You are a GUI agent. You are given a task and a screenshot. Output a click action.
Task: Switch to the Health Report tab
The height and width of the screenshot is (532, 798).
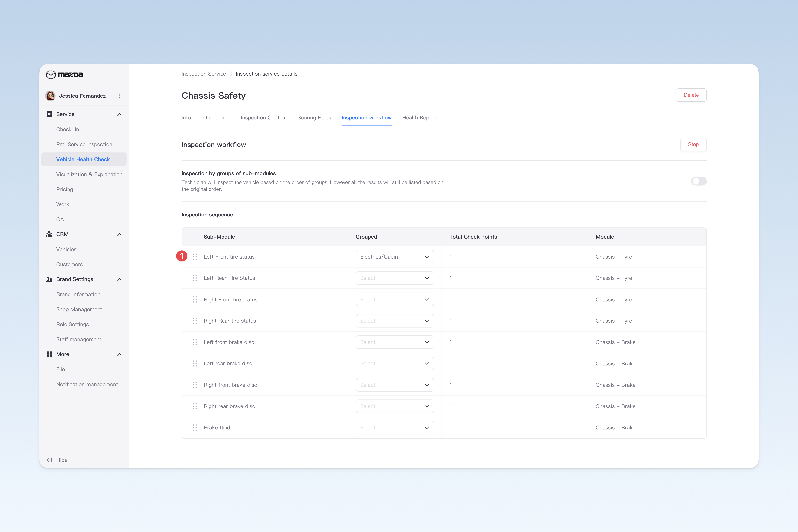pyautogui.click(x=419, y=118)
